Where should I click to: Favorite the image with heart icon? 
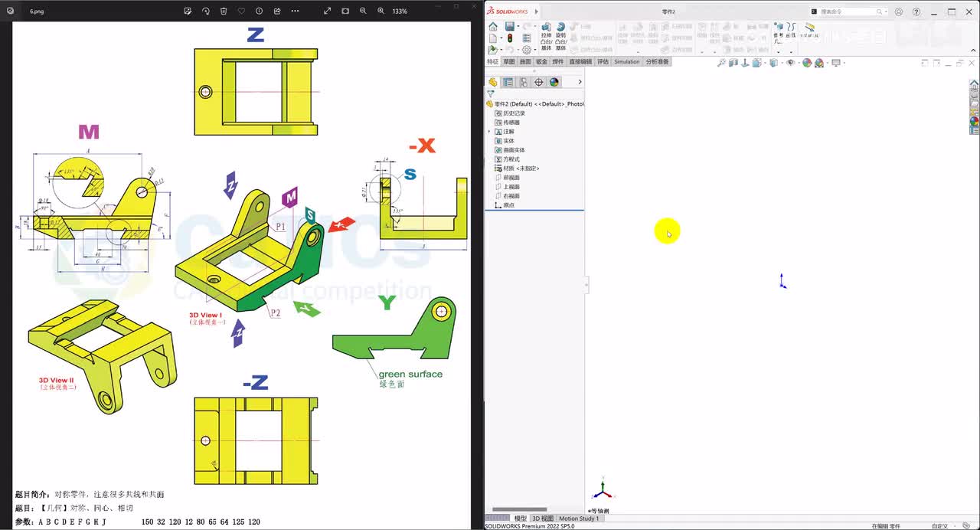click(241, 11)
